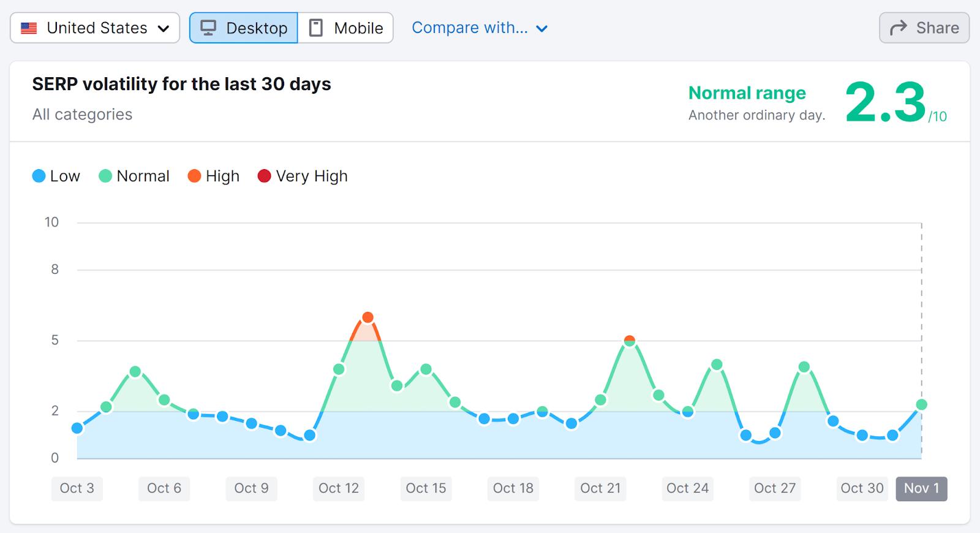980x533 pixels.
Task: Click the orange data point near Oct 22
Action: (630, 341)
